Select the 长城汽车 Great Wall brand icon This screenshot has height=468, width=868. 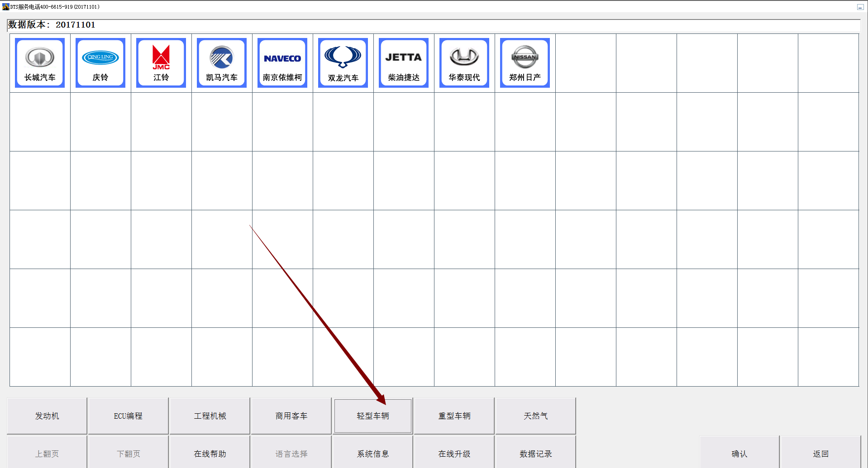[40, 63]
